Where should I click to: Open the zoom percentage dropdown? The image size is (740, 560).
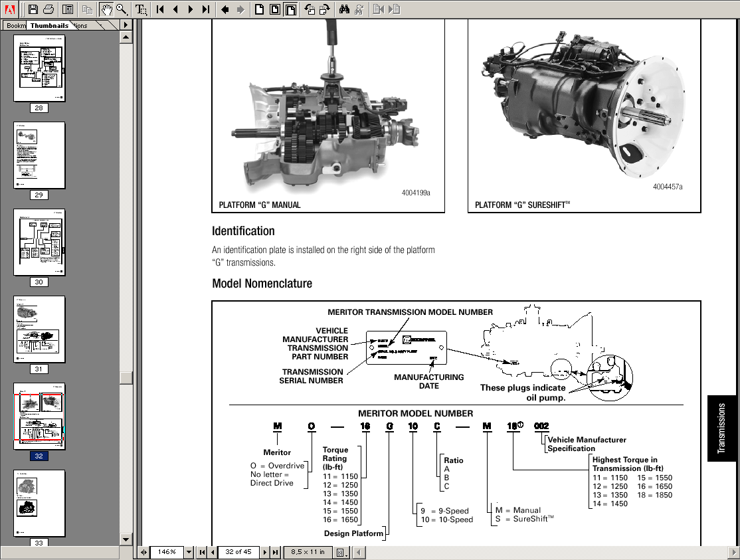coord(189,552)
